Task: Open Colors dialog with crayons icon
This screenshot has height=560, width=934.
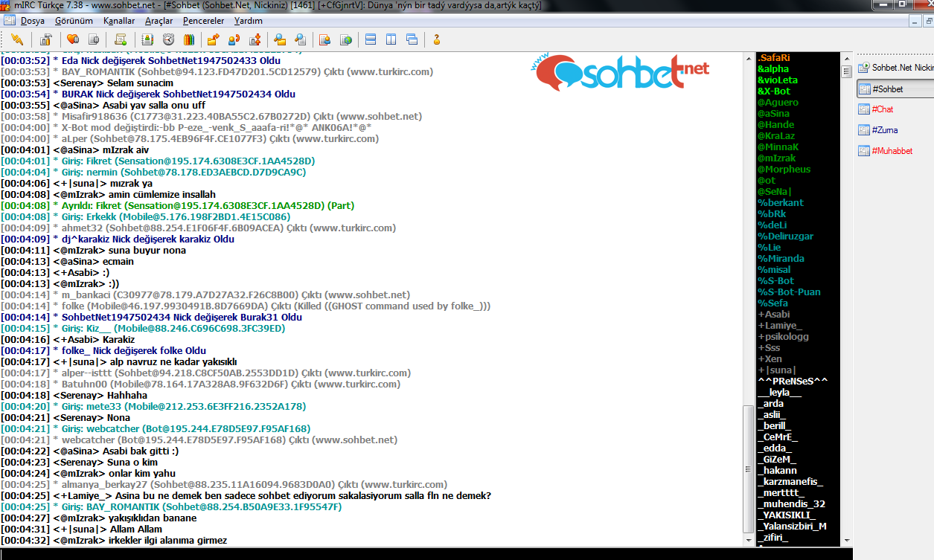Action: [189, 39]
